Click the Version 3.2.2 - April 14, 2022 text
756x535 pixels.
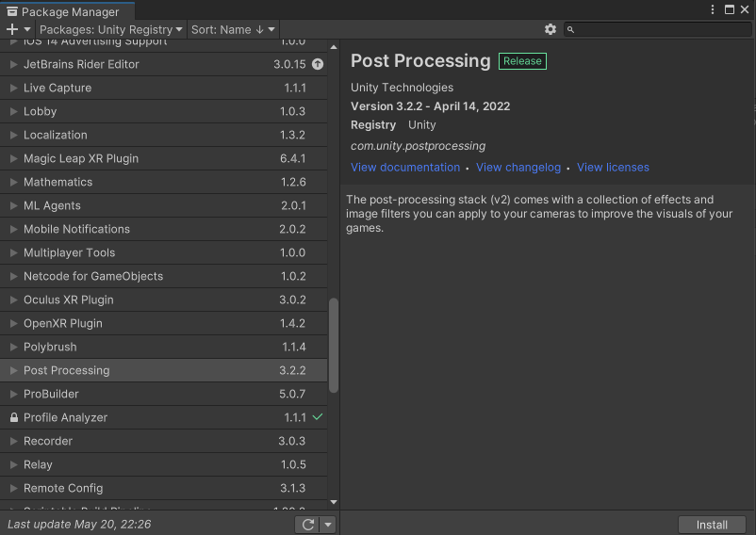point(430,106)
